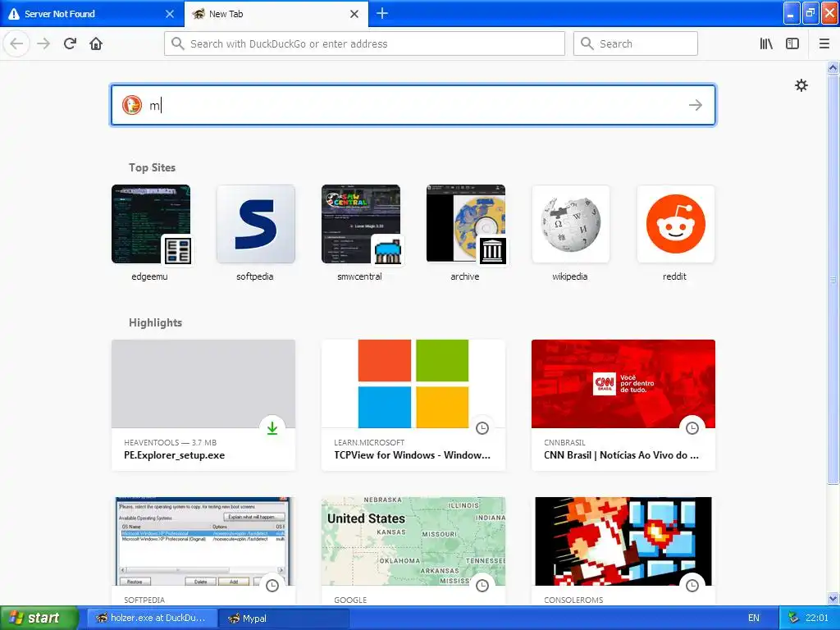Open PE.Explorer_setup.exe download highlight
This screenshot has width=840, height=630.
pyautogui.click(x=203, y=405)
